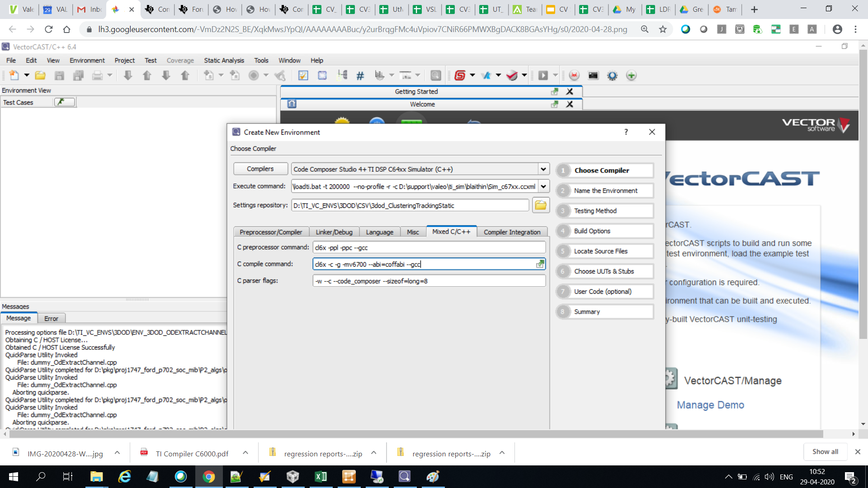
Task: Click the green plus toolbar icon
Action: (631, 75)
